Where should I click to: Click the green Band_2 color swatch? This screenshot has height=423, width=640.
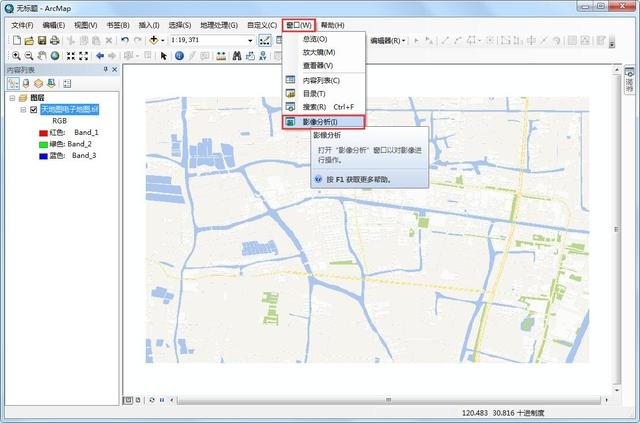pos(43,145)
